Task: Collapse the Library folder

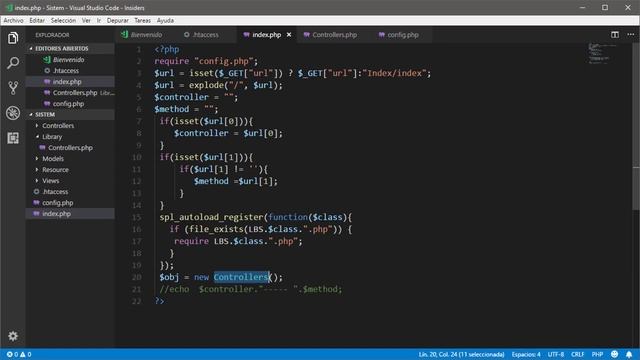Action: (70, 137)
